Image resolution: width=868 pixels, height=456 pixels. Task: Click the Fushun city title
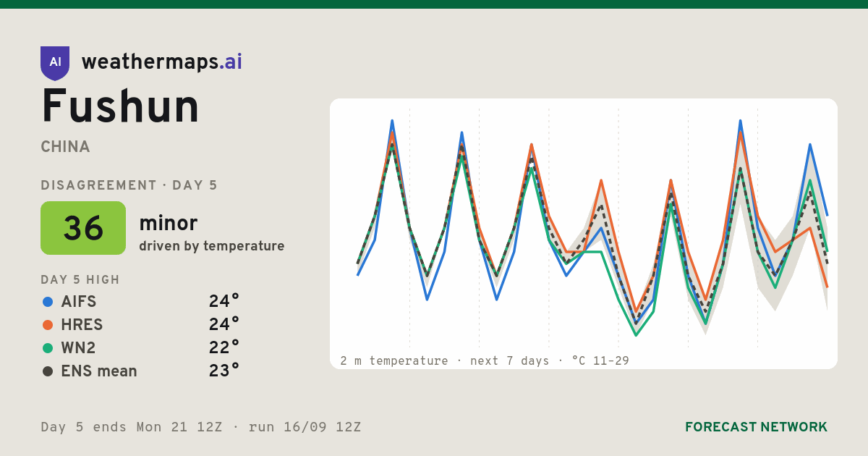coord(120,106)
